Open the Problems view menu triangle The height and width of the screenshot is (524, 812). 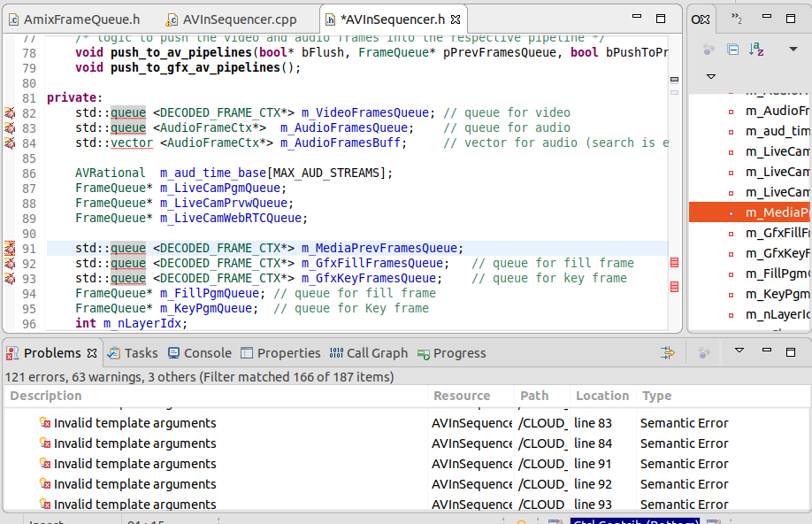tap(739, 351)
